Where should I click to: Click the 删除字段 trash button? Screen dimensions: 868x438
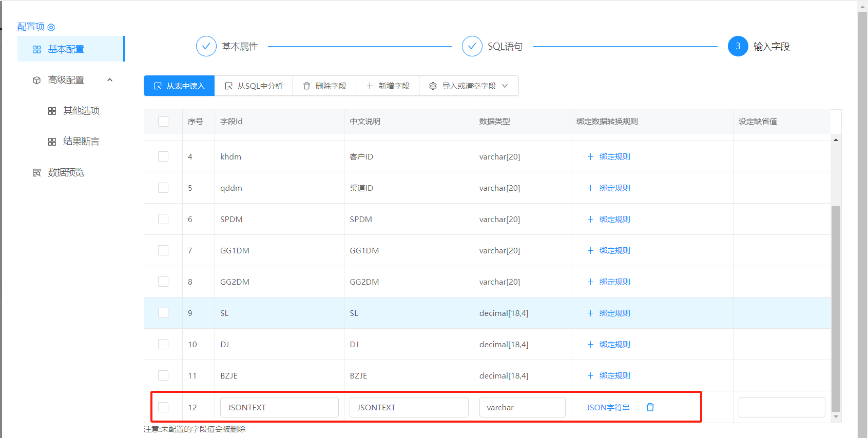pyautogui.click(x=325, y=86)
